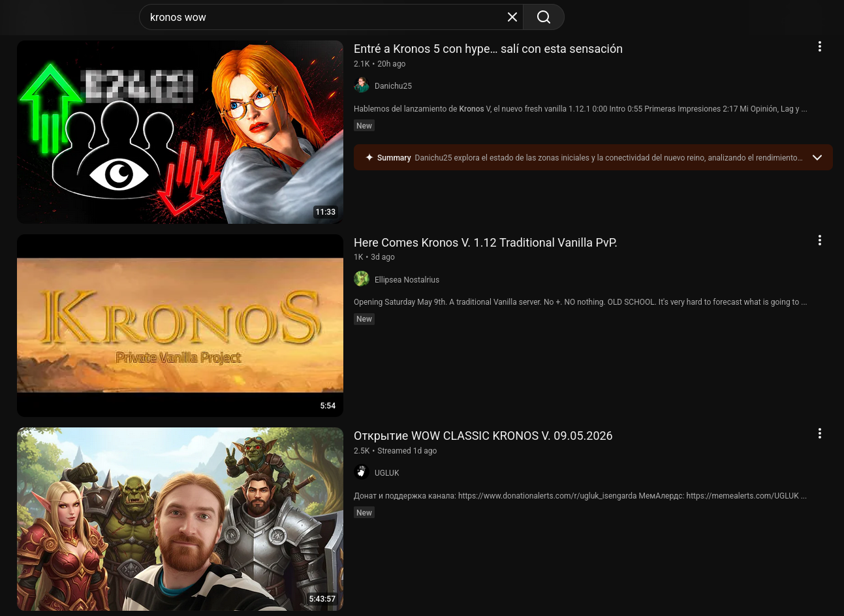The height and width of the screenshot is (616, 844).
Task: Open the three-dot menu for the UGLUK stream
Action: [x=820, y=433]
